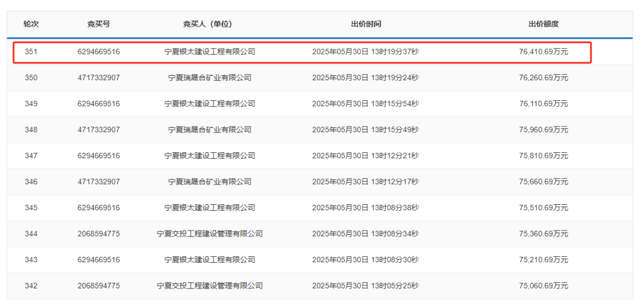644x304 pixels.
Task: Select bid time 13时19分24秒 cell
Action: 366,78
